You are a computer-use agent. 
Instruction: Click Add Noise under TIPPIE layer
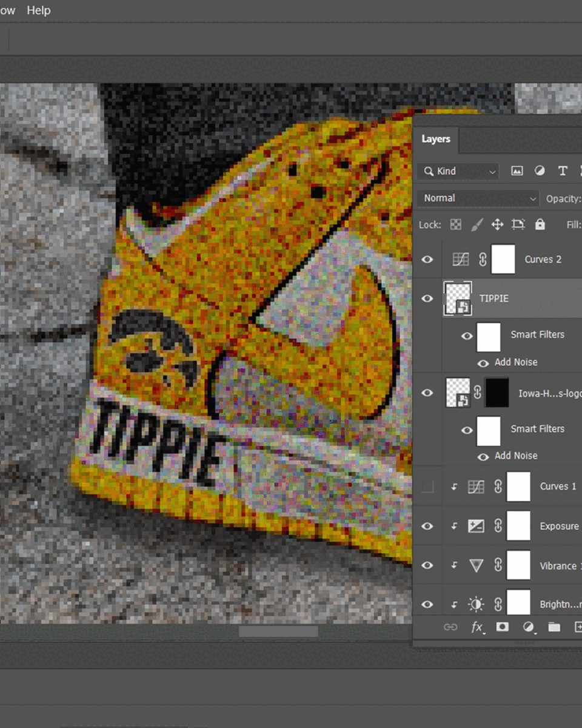coord(516,362)
